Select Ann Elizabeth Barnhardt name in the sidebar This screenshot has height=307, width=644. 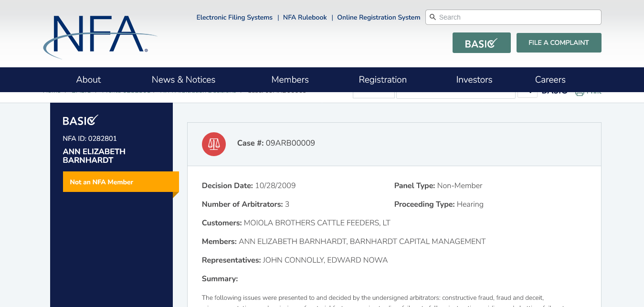point(94,156)
